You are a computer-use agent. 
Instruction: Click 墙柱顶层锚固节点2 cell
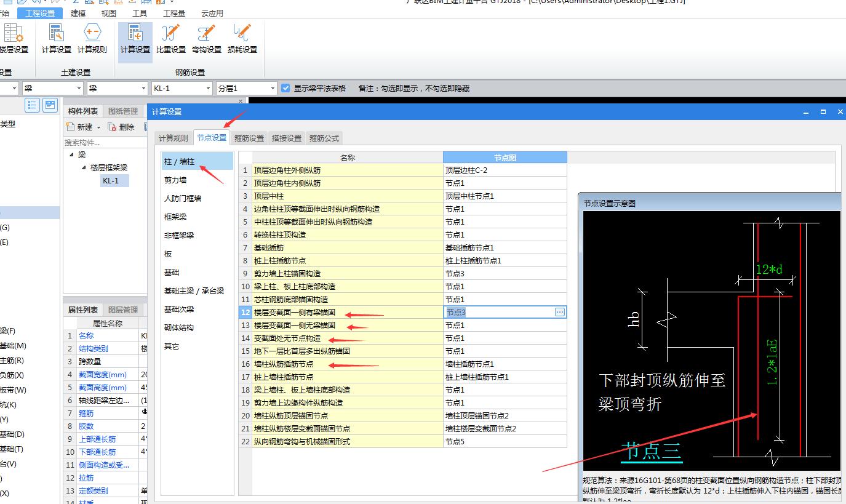[505, 415]
